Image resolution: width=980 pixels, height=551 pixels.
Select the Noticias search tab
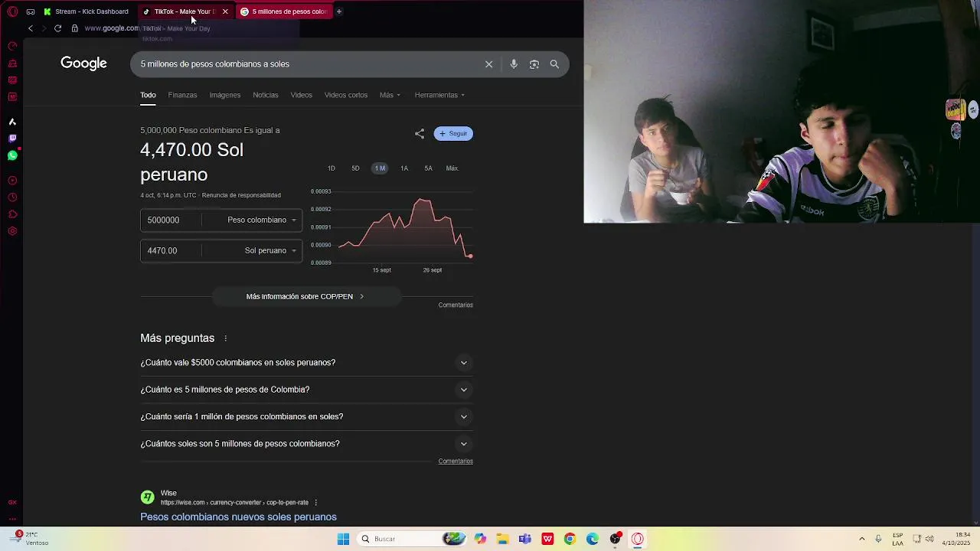pyautogui.click(x=266, y=95)
